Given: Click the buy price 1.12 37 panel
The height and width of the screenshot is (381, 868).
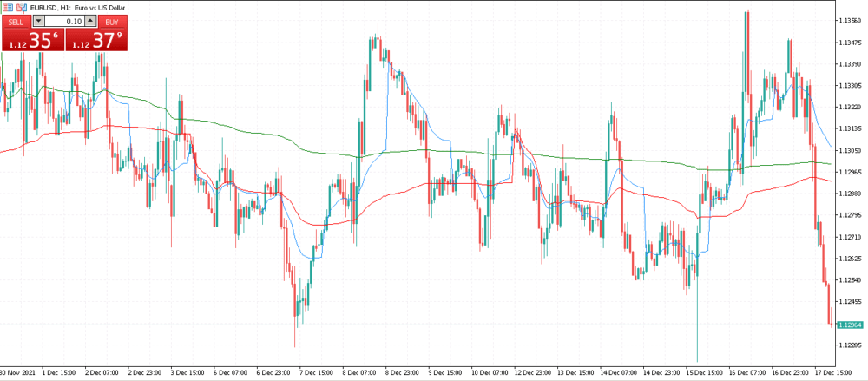Looking at the screenshot, I should [95, 40].
